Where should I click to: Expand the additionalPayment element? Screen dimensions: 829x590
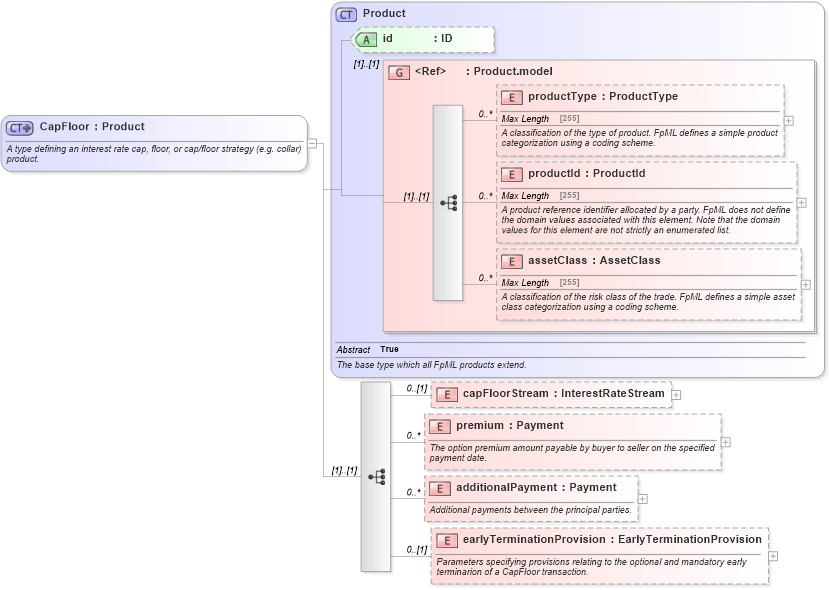point(643,499)
